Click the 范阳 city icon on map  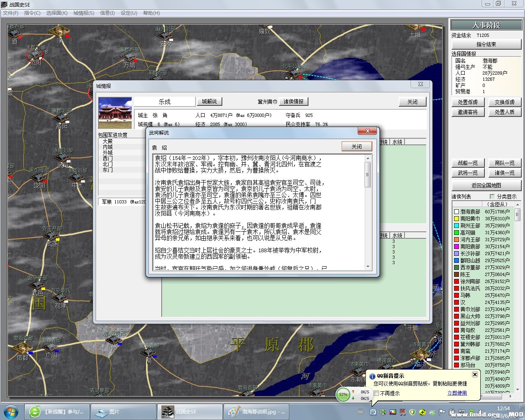click(x=35, y=54)
